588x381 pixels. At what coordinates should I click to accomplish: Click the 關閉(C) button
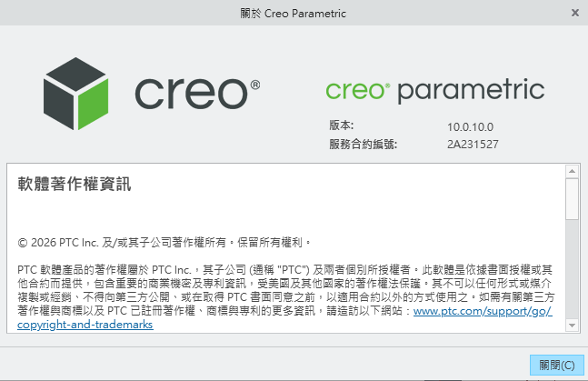[556, 365]
